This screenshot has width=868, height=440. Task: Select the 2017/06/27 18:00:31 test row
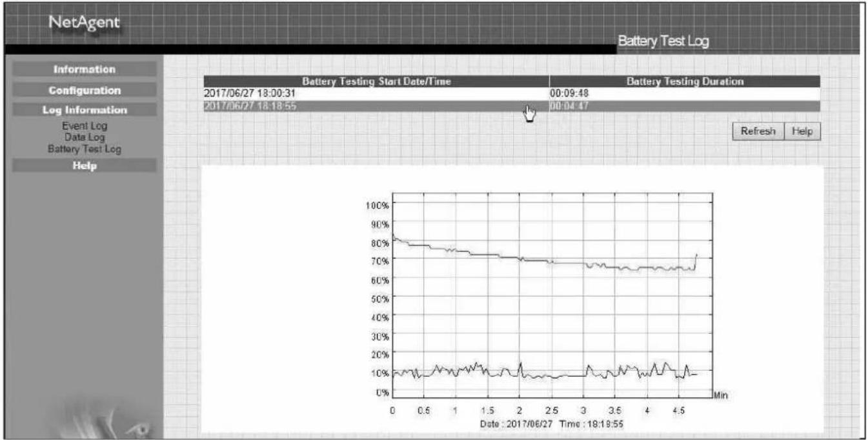point(512,93)
